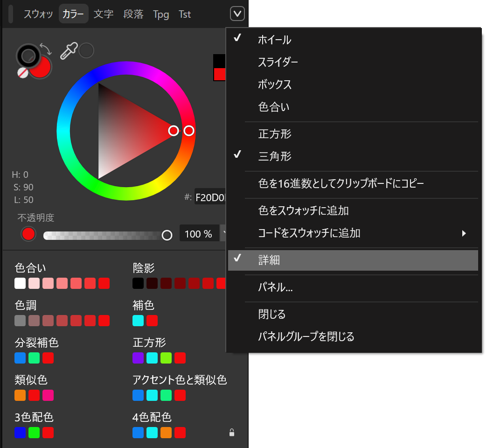Image resolution: width=487 pixels, height=448 pixels.
Task: Click the black foreground color square
Action: pyautogui.click(x=219, y=60)
